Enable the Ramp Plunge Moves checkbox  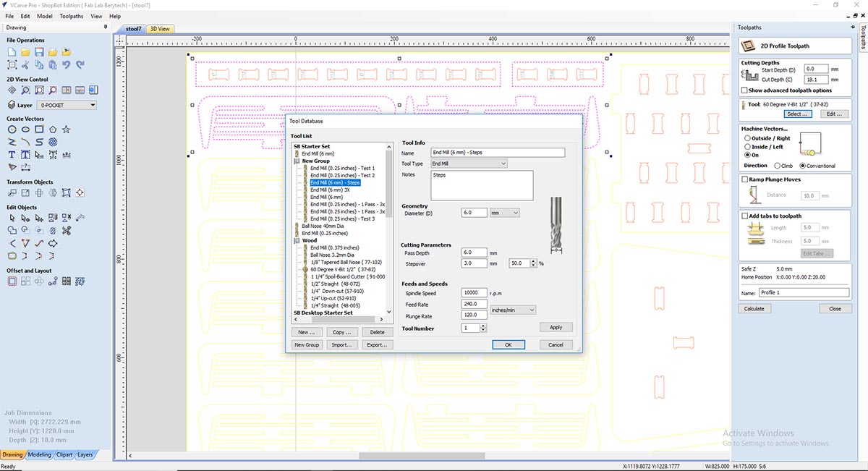point(745,179)
